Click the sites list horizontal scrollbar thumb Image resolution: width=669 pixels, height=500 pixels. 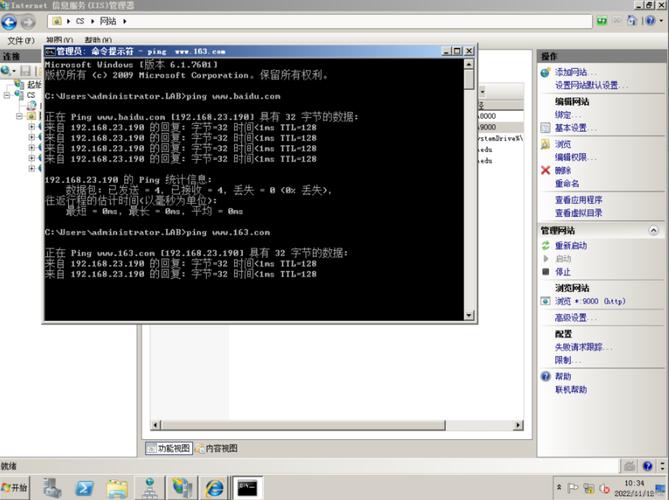pos(303,425)
